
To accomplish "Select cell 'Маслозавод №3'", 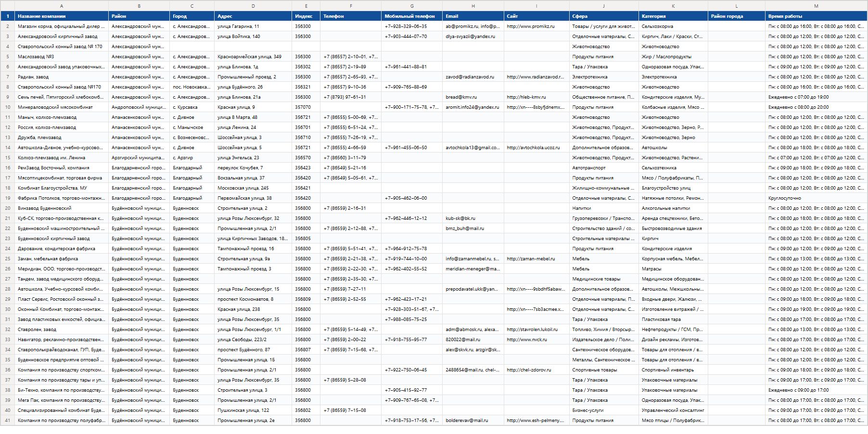I will [x=62, y=57].
